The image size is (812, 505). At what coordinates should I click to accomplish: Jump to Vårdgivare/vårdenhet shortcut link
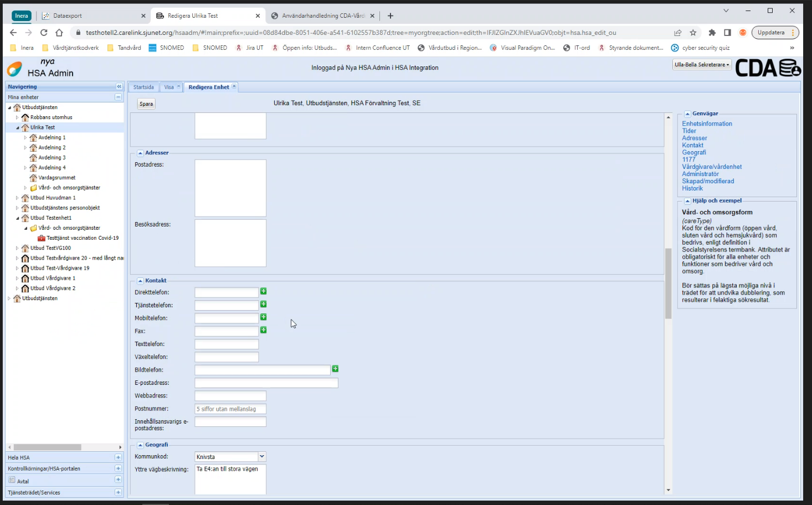(x=712, y=167)
